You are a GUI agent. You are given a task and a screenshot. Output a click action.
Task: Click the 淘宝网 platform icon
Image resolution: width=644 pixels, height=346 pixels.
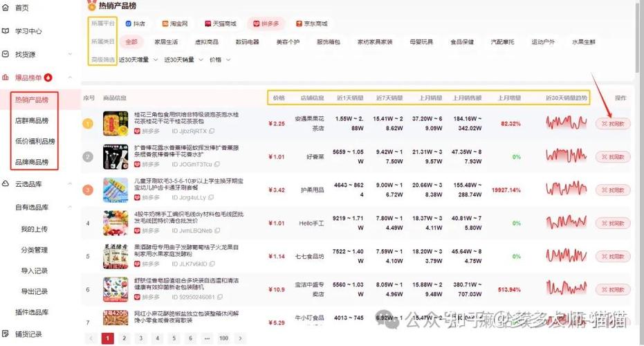(165, 24)
